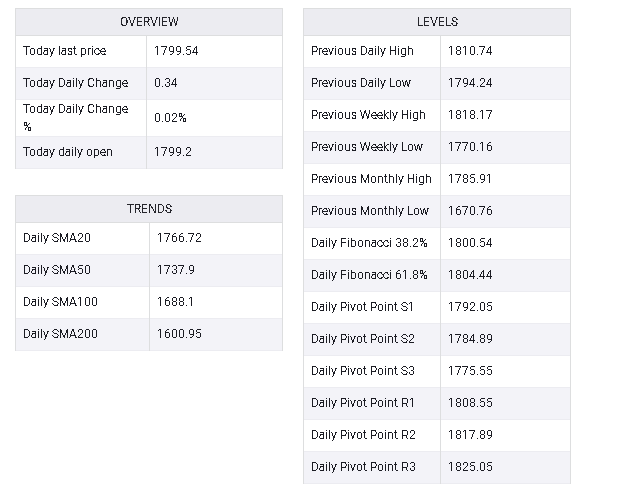618x489 pixels.
Task: Click the Today Daily Change label
Action: 75,83
